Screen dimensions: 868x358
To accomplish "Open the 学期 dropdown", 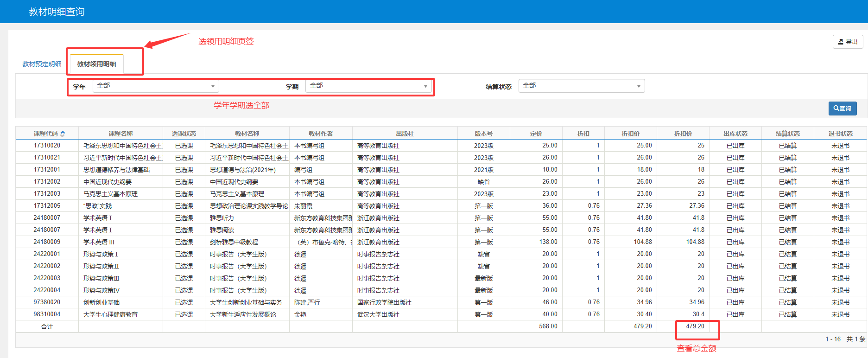I will click(368, 86).
